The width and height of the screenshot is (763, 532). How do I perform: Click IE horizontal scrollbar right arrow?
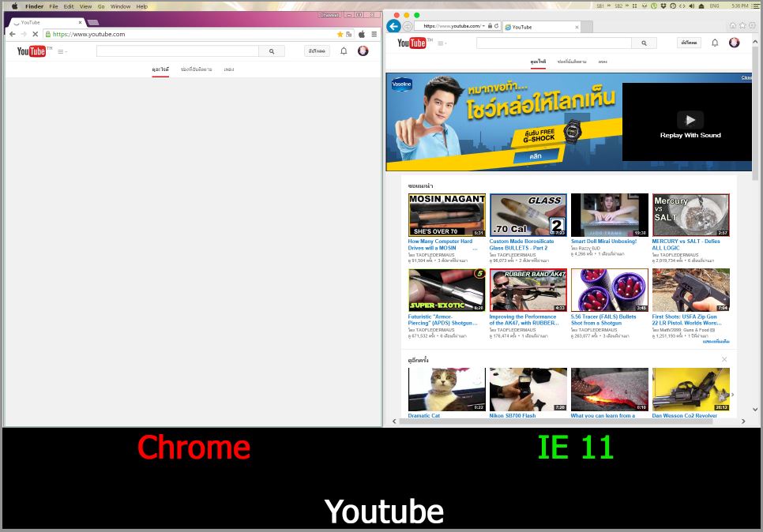tap(743, 421)
